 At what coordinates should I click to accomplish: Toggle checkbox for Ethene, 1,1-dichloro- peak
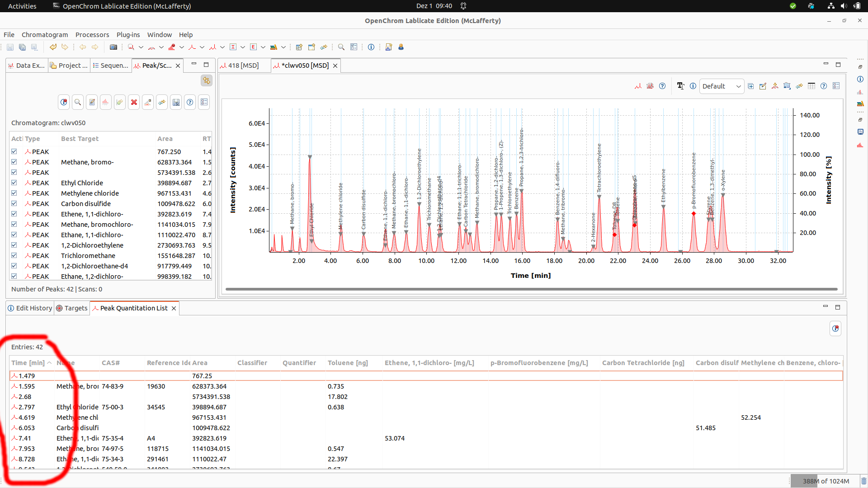[x=14, y=214]
